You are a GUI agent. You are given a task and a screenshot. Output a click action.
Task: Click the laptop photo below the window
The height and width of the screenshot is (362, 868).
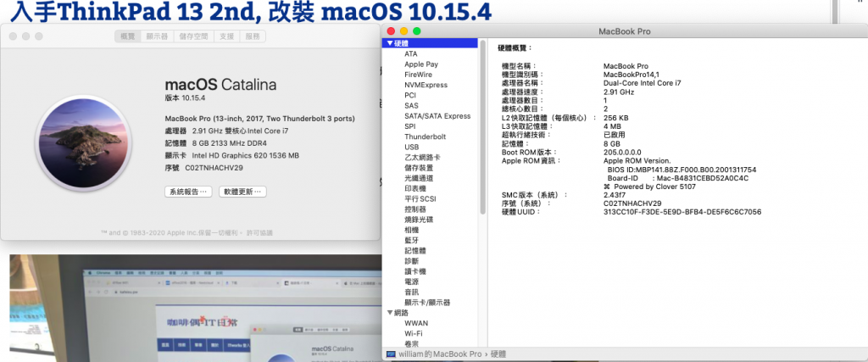196,308
